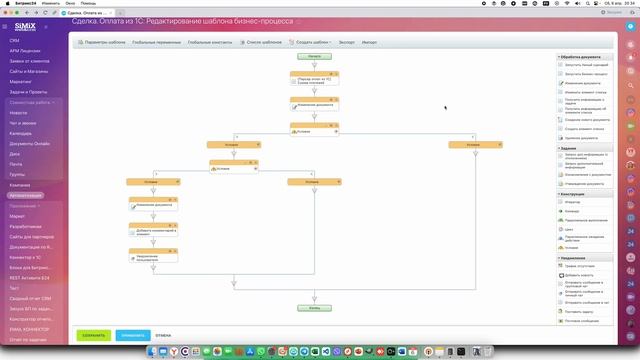Toggle the left sidebar hamburger menu
The image size is (640, 360).
click(5, 27)
